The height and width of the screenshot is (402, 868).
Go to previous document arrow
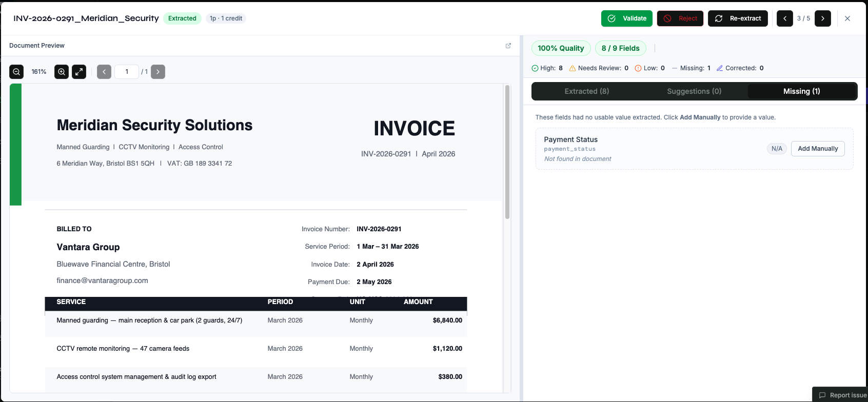(x=785, y=18)
